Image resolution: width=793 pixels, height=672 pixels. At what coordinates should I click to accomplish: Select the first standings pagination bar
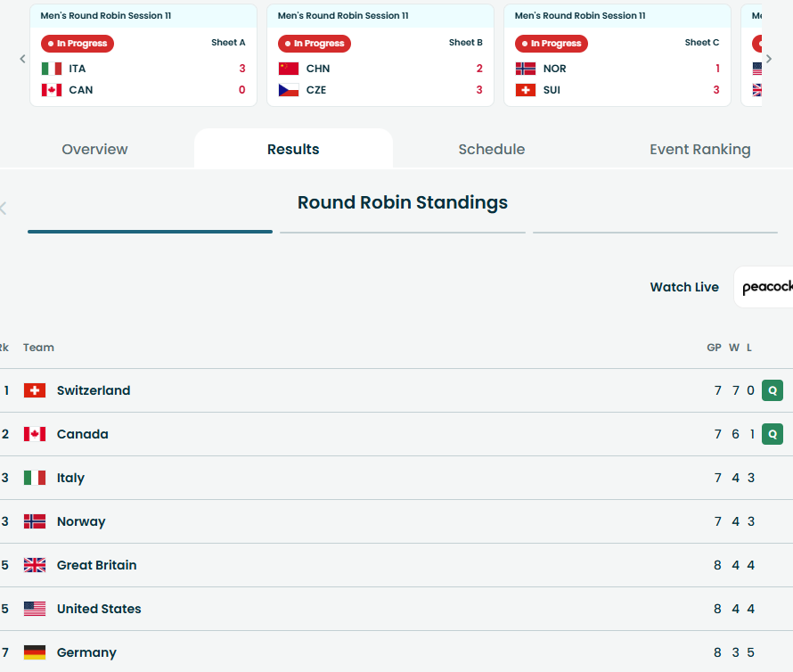point(151,232)
